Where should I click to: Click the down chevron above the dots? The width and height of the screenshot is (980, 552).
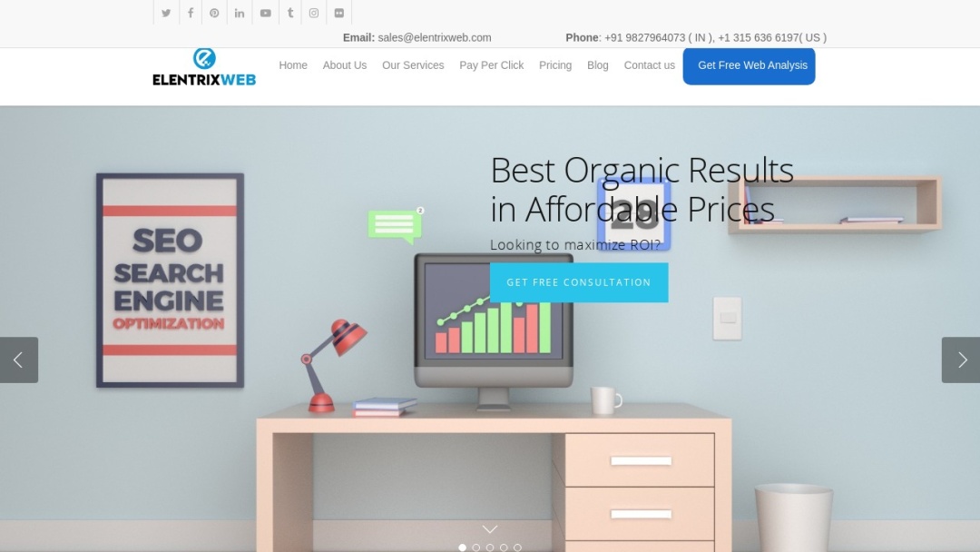pos(490,528)
